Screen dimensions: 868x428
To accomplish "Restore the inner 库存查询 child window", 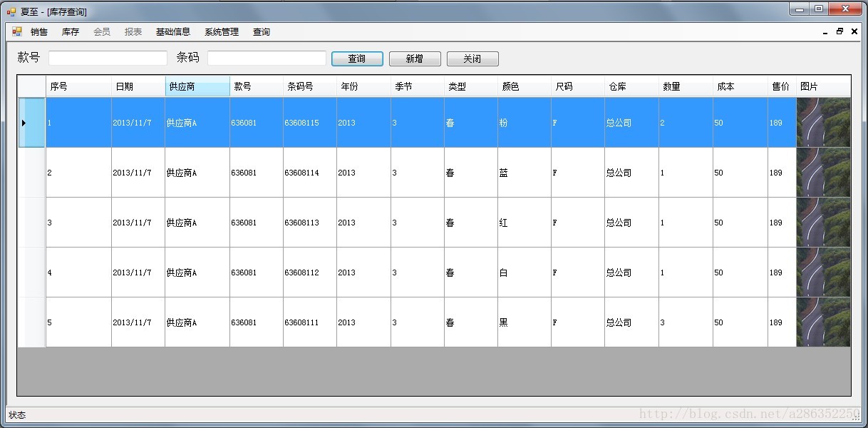I will 839,32.
